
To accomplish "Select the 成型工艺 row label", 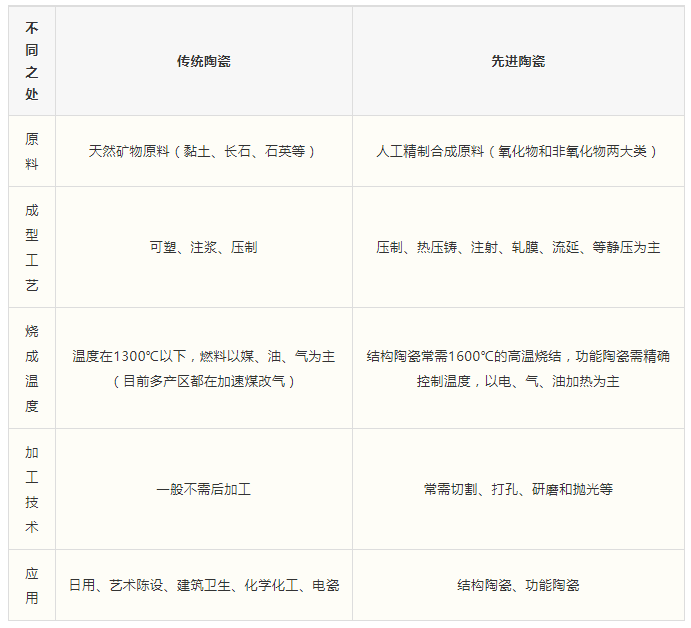I will coord(32,247).
